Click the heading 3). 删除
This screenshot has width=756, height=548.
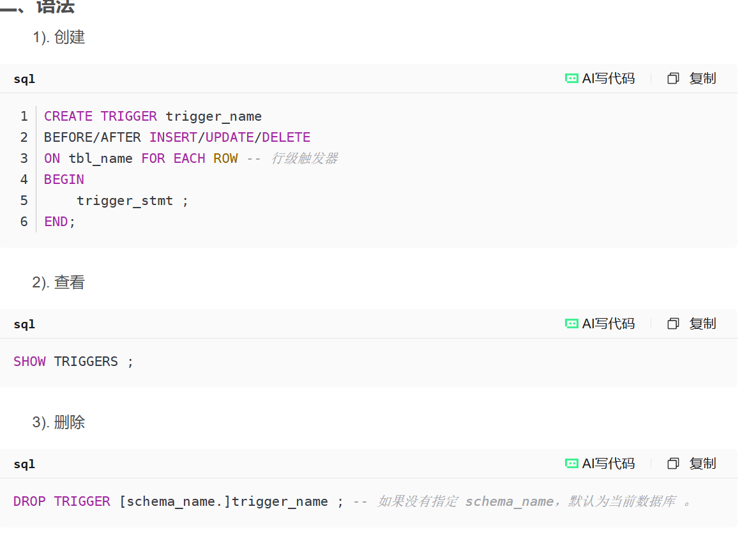click(58, 422)
